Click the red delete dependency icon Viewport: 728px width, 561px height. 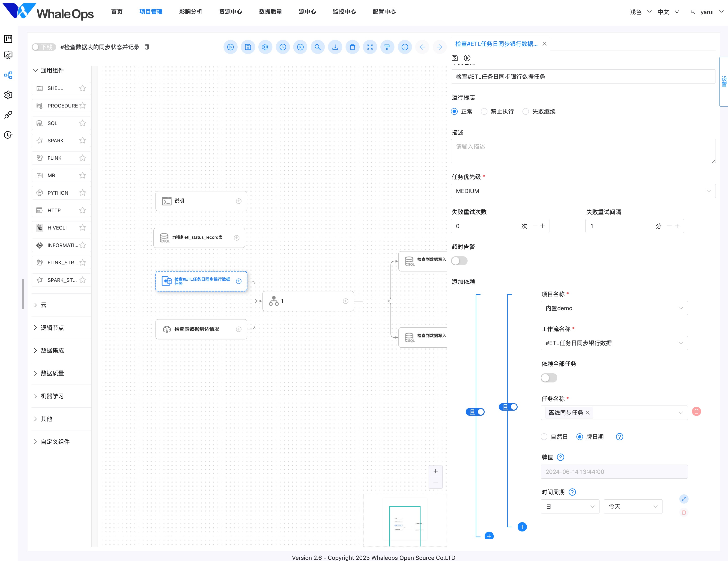tap(696, 411)
